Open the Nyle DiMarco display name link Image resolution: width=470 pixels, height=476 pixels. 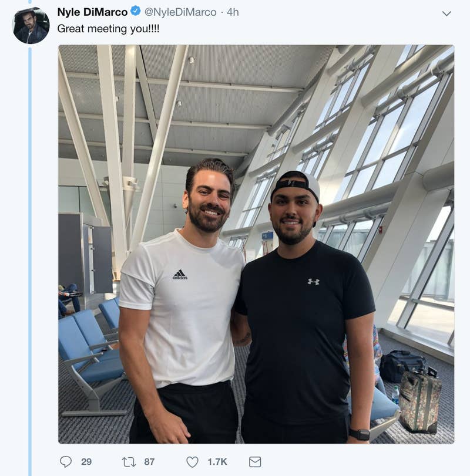coord(92,12)
